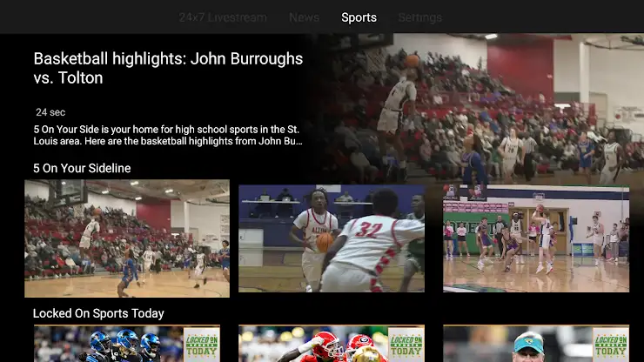Click the featured basketball hero image
The width and height of the screenshot is (644, 362).
click(476, 109)
